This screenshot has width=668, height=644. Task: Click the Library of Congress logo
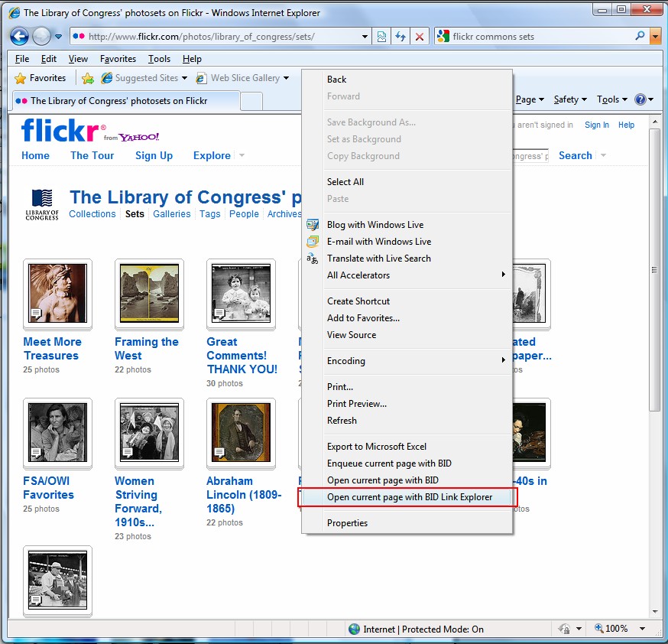tap(42, 204)
